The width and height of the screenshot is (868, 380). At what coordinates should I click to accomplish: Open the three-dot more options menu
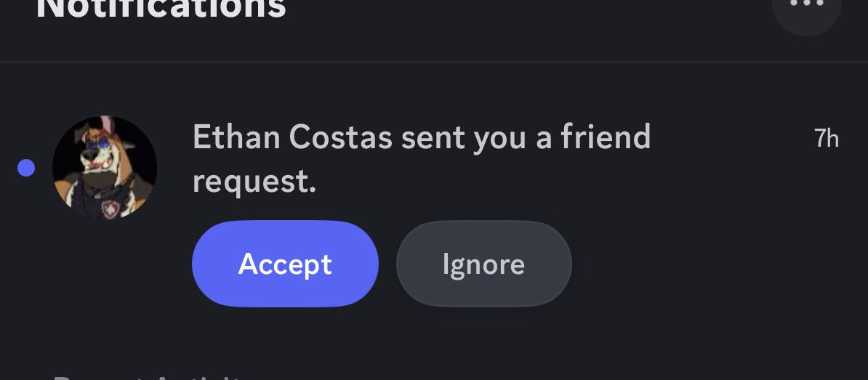pyautogui.click(x=806, y=6)
